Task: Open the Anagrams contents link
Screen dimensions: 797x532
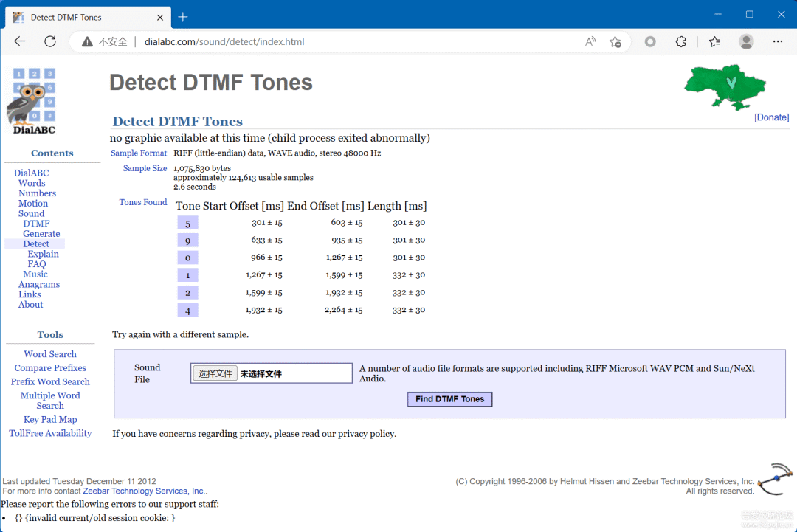Action: tap(39, 285)
